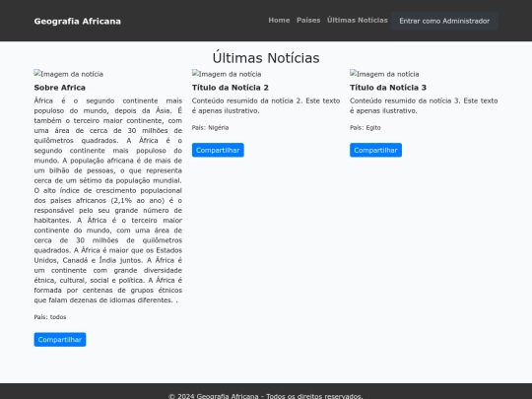Click the País: todos label

[x=50, y=317]
